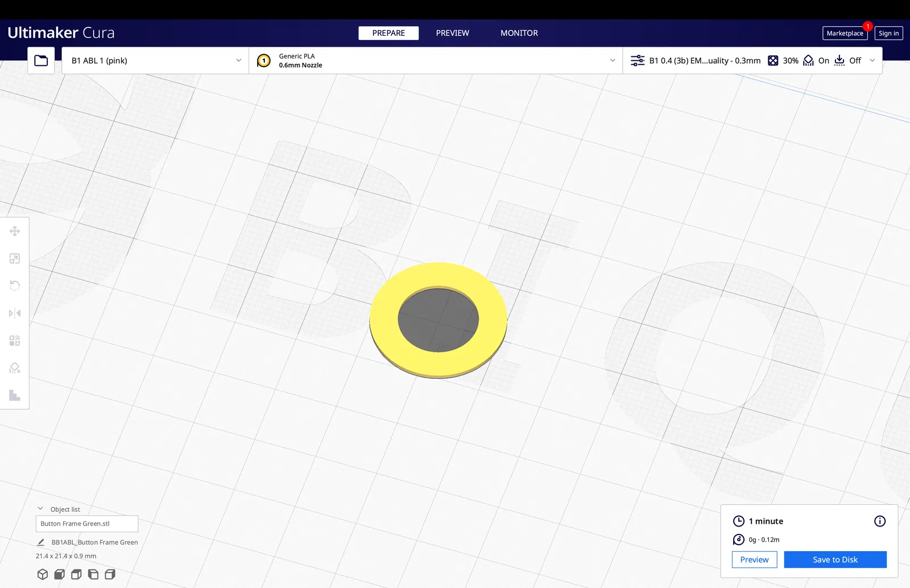The width and height of the screenshot is (910, 588).
Task: Switch to left side view cube
Action: (93, 574)
